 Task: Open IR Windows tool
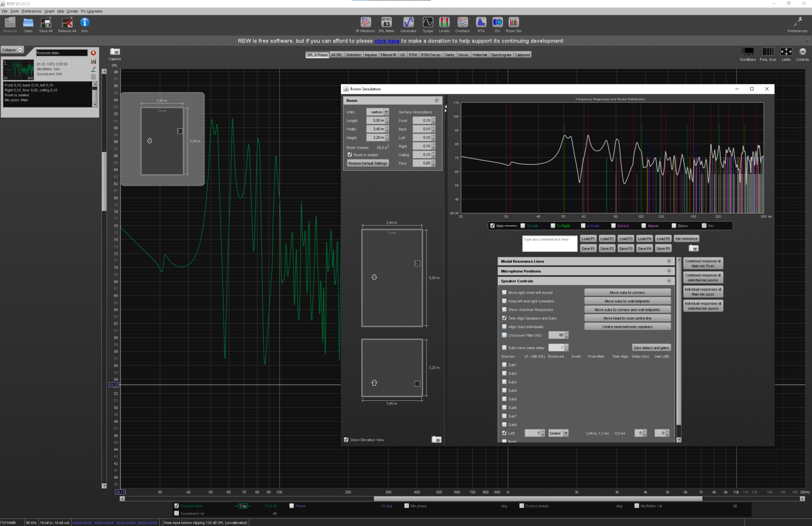(366, 25)
